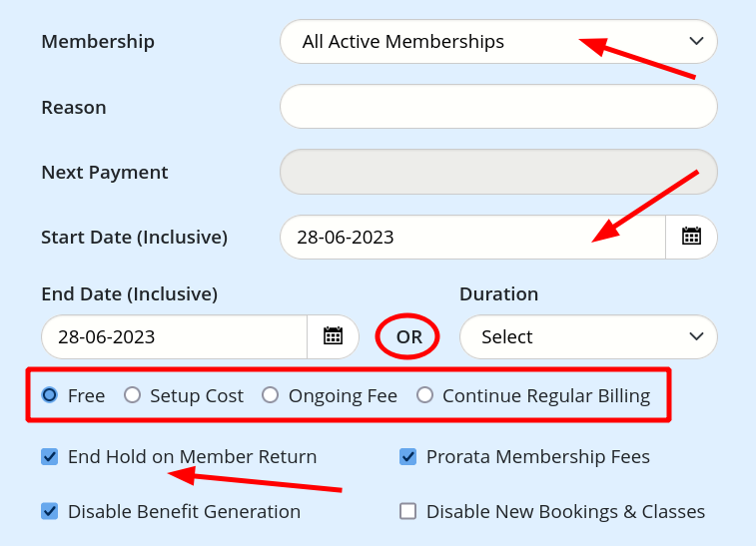Screen dimensions: 756x546
Task: Select Ongoing Fee billing option
Action: pyautogui.click(x=270, y=395)
